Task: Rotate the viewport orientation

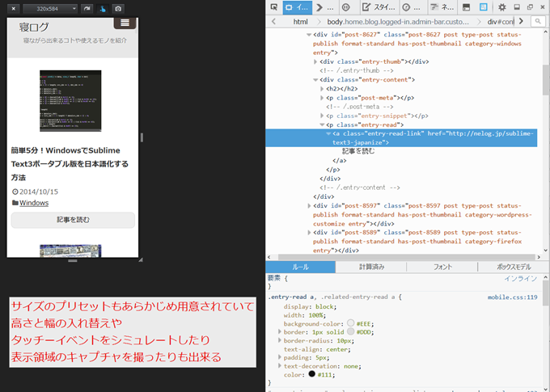Action: click(x=87, y=8)
